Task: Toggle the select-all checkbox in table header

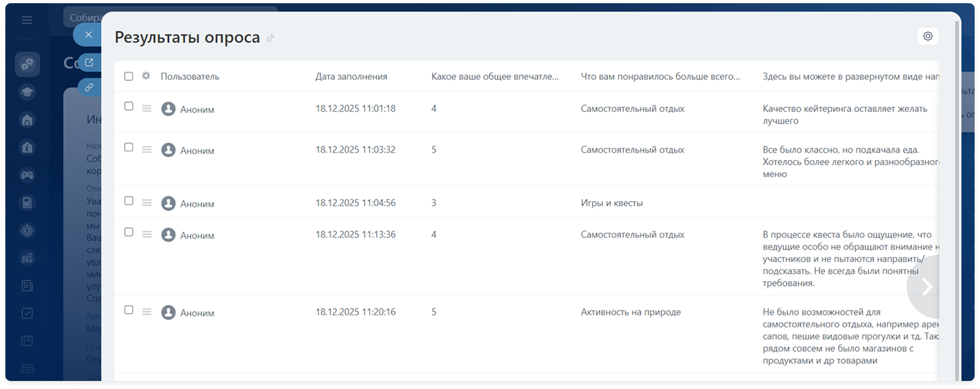Action: coord(129,77)
